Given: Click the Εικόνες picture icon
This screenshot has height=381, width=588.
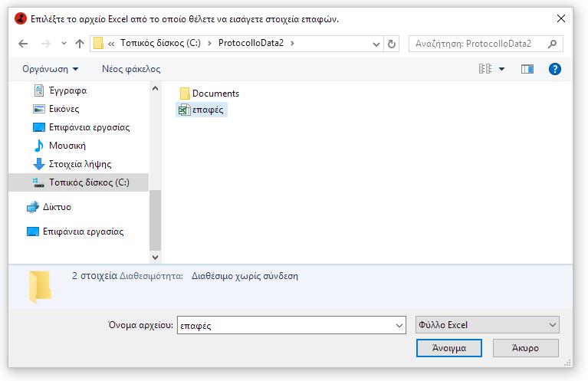Looking at the screenshot, I should [39, 109].
